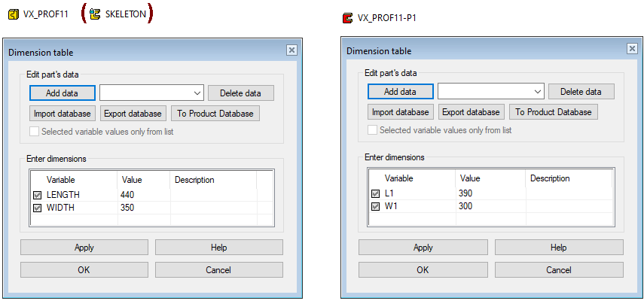The height and width of the screenshot is (301, 644).
Task: Click Add data in the left dialog
Action: [63, 93]
